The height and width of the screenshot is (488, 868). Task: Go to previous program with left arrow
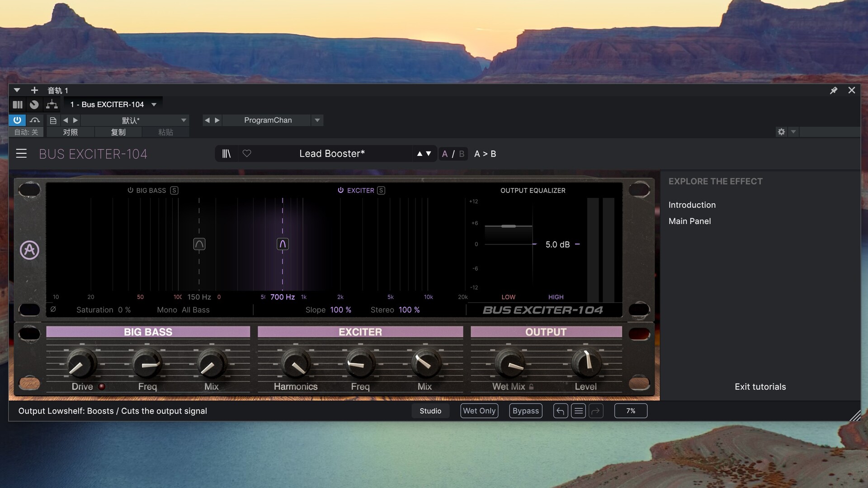coord(207,120)
